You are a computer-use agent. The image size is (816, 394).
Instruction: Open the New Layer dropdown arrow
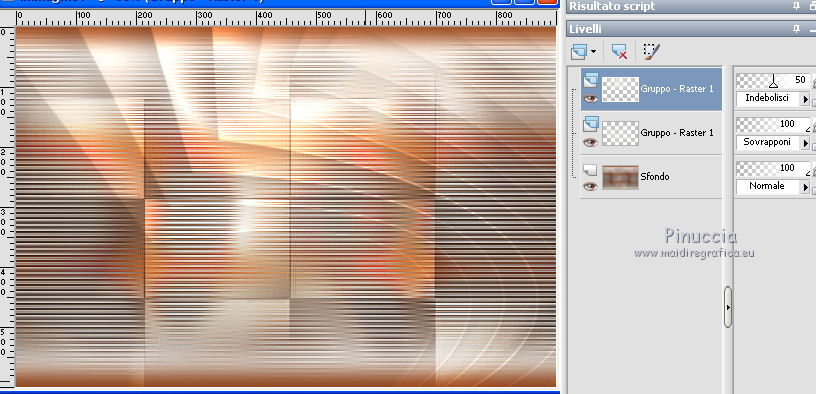593,52
